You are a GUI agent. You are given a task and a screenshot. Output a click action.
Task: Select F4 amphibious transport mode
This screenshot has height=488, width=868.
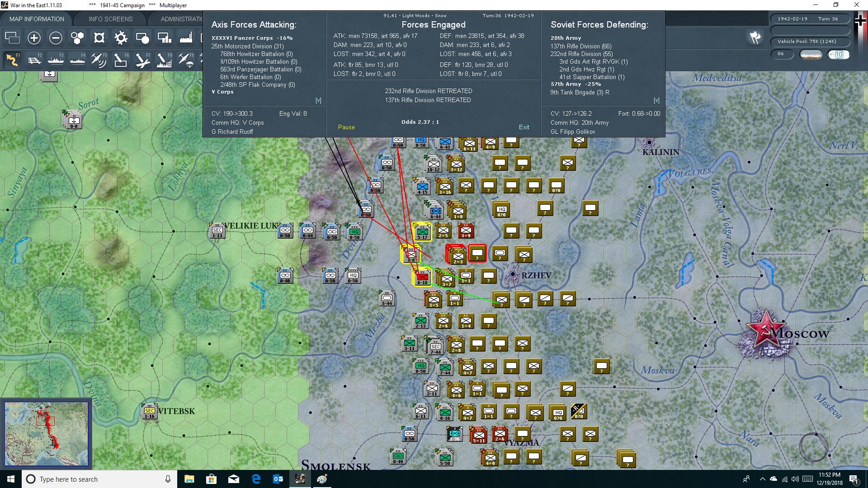77,60
